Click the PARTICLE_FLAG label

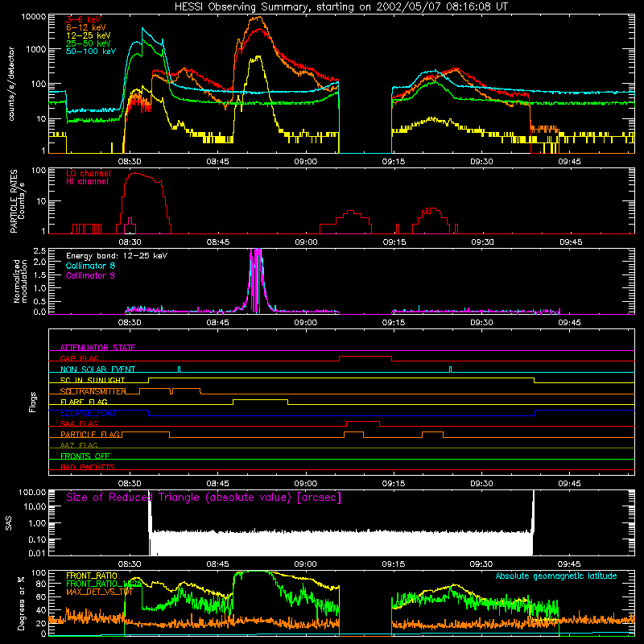pos(90,435)
